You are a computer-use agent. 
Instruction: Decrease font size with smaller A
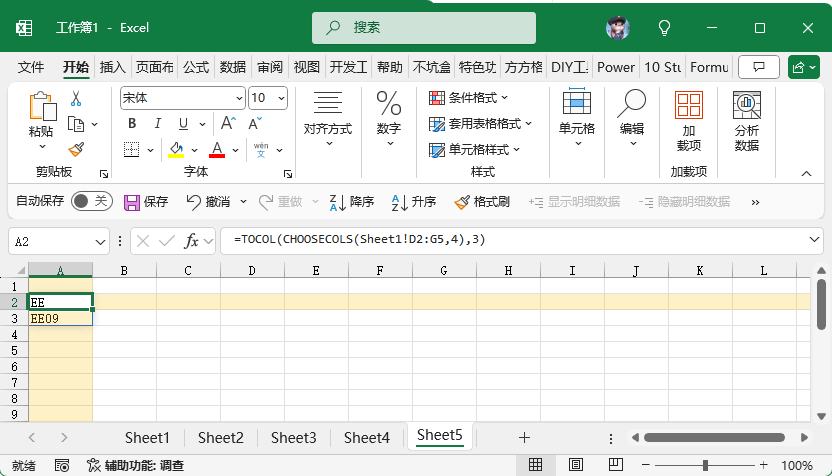point(255,124)
